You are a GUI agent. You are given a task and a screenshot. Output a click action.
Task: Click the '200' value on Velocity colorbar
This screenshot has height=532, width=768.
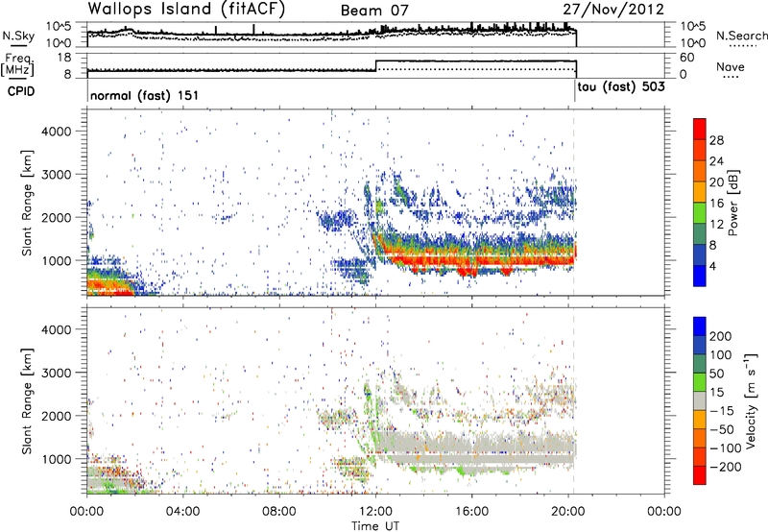(721, 336)
